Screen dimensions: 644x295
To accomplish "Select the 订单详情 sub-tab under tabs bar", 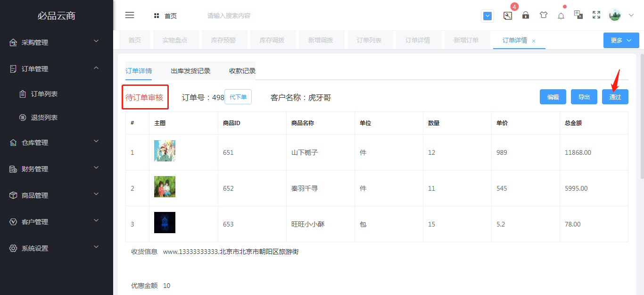I will coord(139,71).
